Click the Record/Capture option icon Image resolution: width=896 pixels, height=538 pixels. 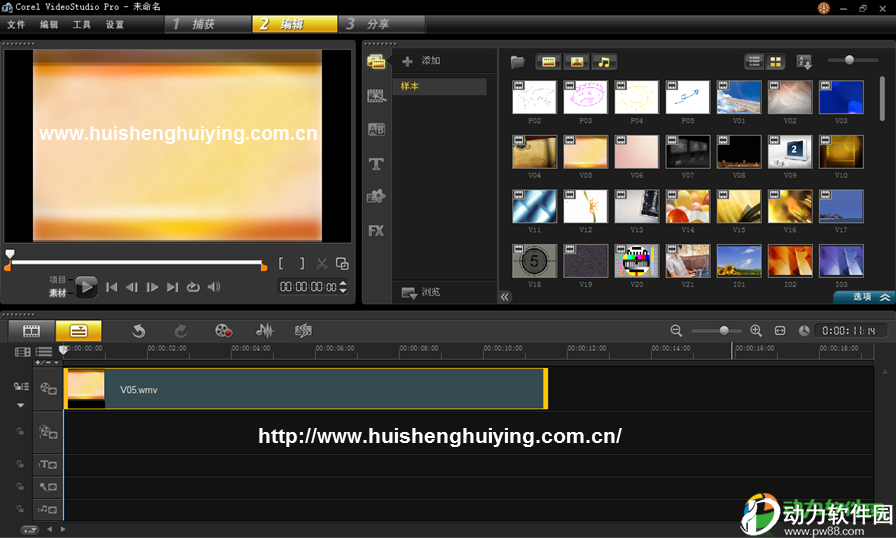point(223,330)
